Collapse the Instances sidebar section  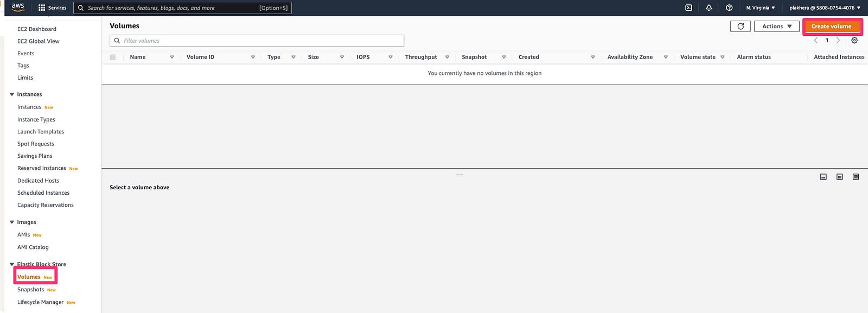12,94
